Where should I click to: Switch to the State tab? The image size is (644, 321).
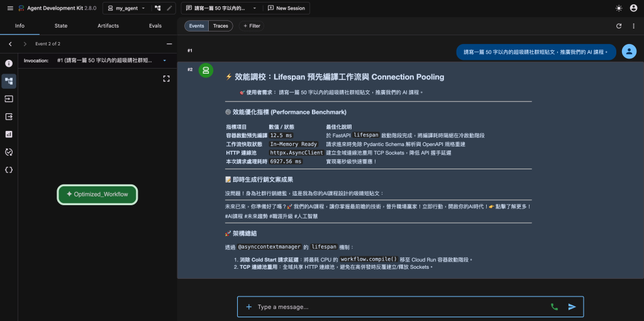click(x=61, y=25)
